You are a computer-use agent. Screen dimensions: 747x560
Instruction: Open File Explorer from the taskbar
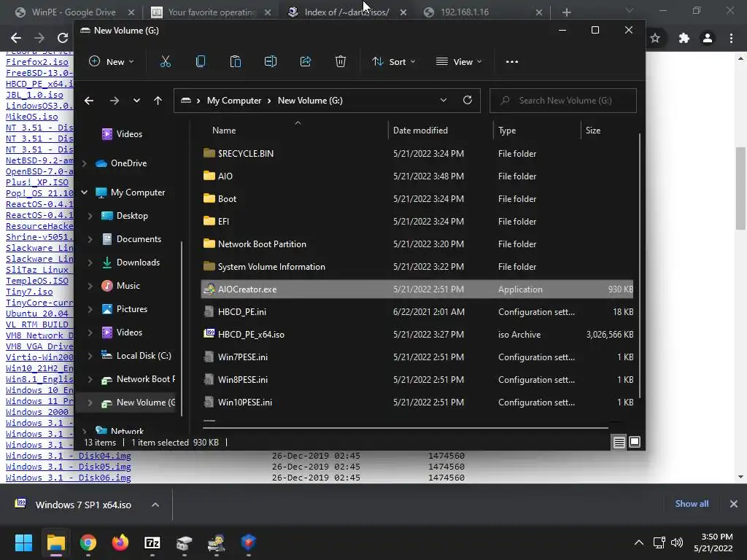(x=55, y=542)
